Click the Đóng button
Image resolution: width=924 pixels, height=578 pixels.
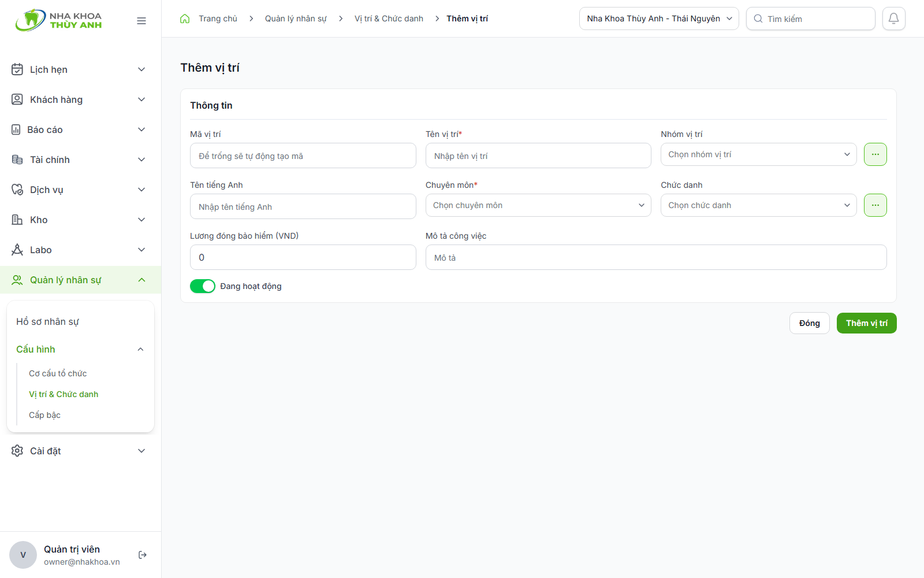pos(809,323)
